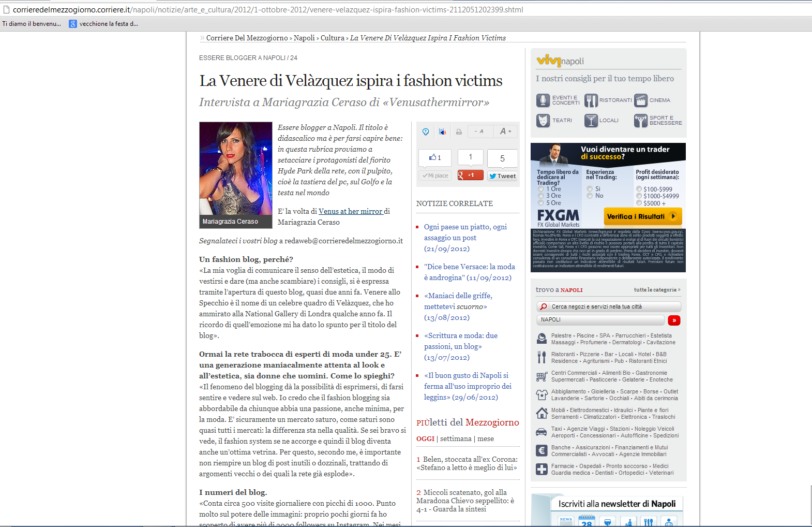Viewport: 812px width, 527px height.
Task: Open related article Il buon gusto di Napoli
Action: [468, 386]
